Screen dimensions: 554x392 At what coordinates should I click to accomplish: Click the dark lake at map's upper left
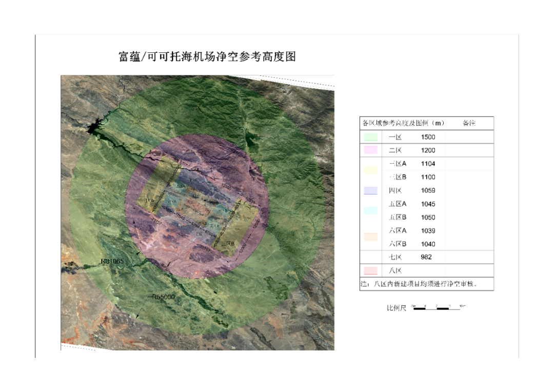pos(95,127)
